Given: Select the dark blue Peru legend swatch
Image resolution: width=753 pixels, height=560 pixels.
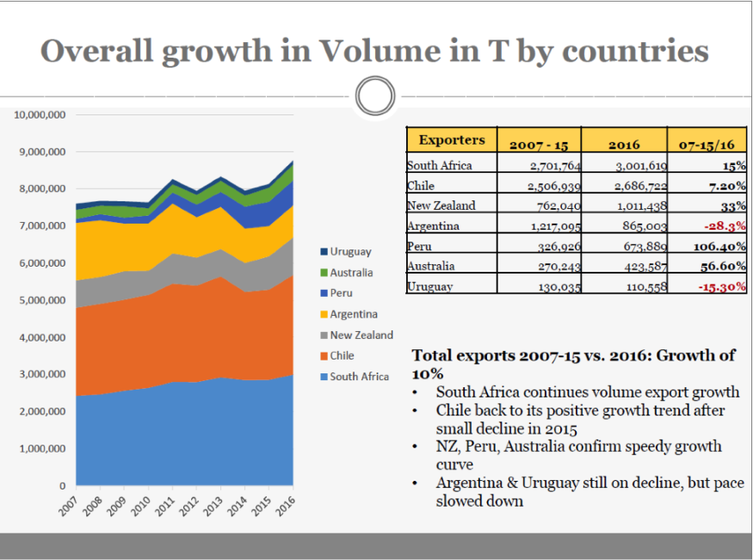Looking at the screenshot, I should point(324,293).
